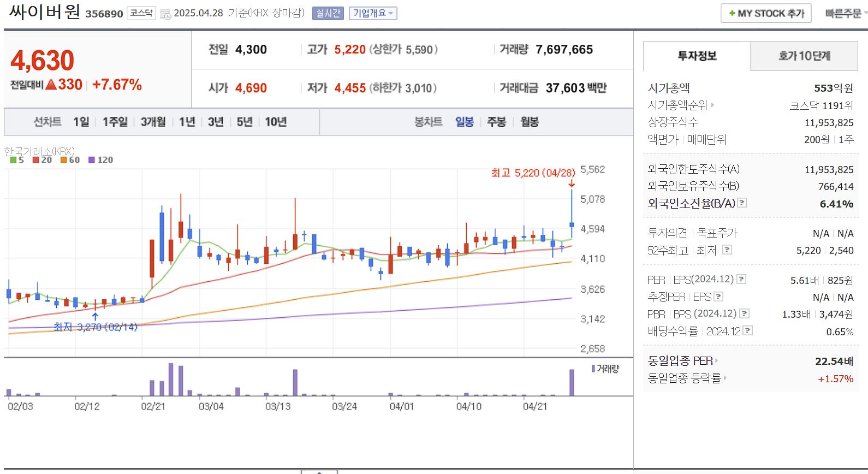Click the calendar icon beside the date
The image size is (868, 474).
click(166, 14)
